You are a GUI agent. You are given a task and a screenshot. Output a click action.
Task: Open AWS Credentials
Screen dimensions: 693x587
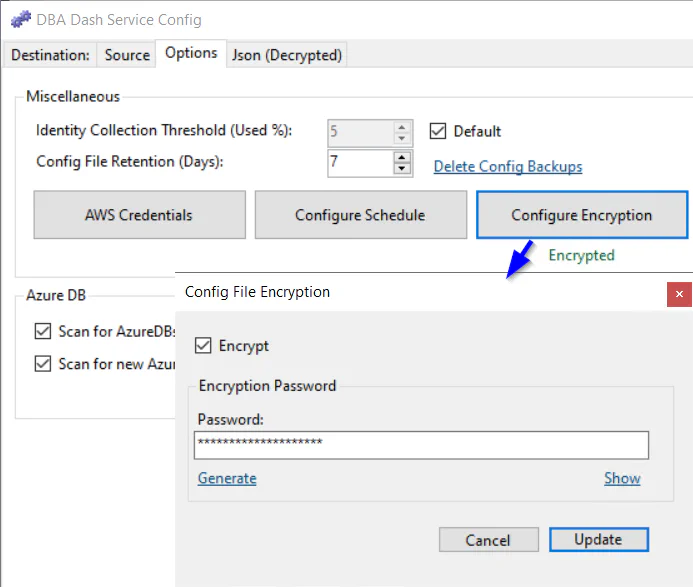140,215
